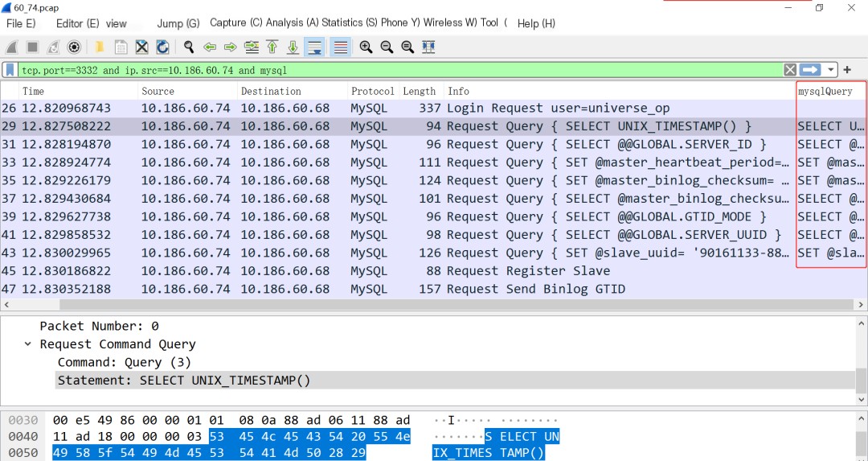Jump to the first packet

pos(272,47)
